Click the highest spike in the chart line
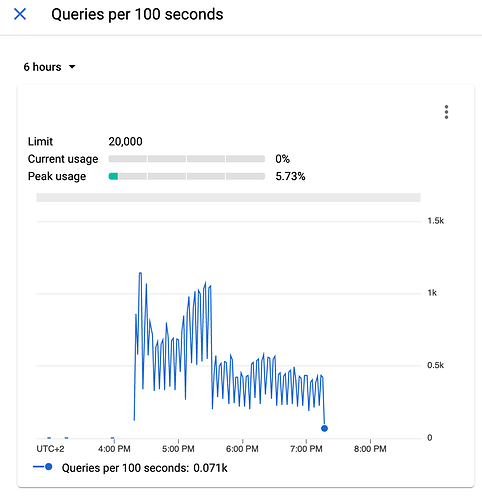The image size is (482, 500). click(x=140, y=273)
